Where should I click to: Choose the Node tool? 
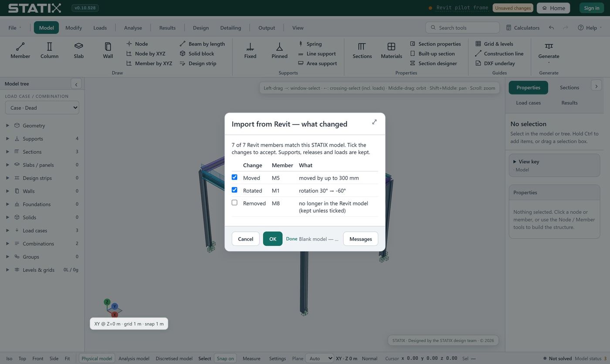coord(137,44)
